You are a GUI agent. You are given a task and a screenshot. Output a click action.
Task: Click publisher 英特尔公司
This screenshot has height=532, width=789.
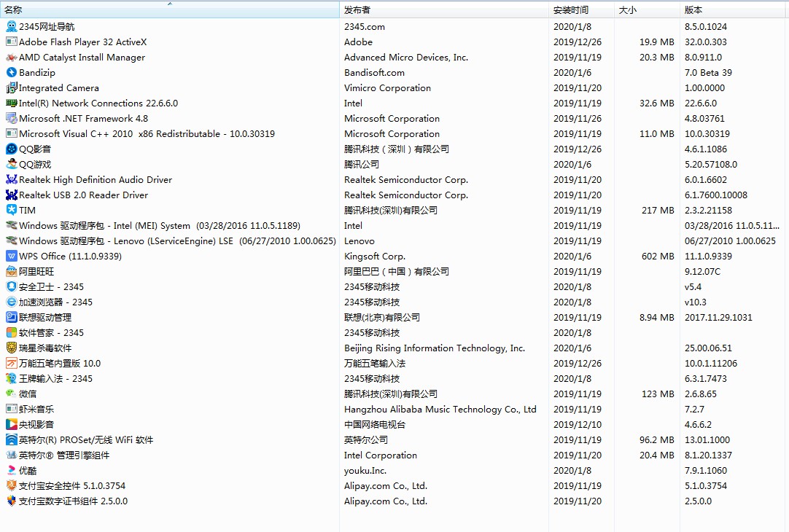point(366,440)
